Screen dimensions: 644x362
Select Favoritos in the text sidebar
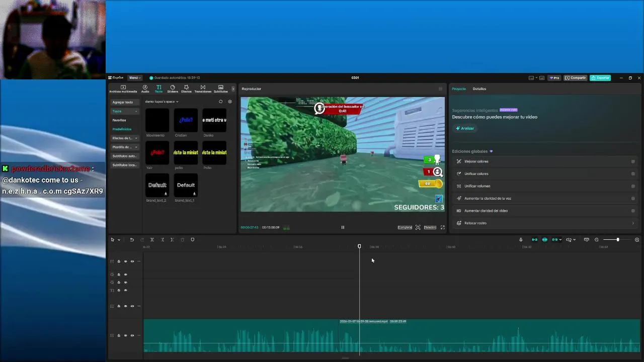point(119,120)
